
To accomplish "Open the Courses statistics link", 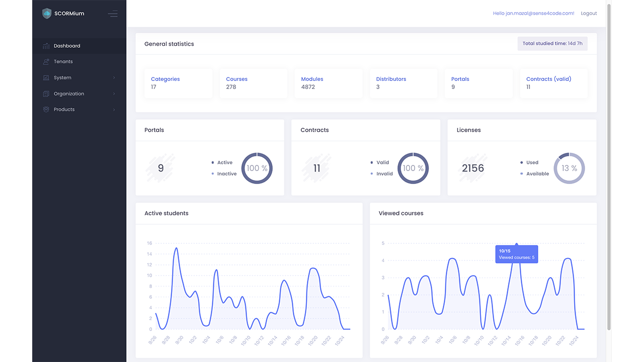I will point(236,79).
